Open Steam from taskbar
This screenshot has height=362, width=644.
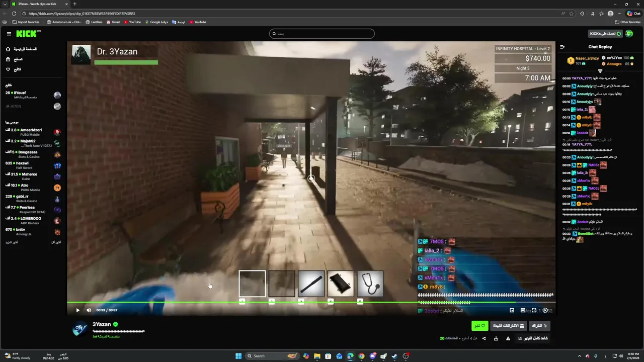[394, 356]
